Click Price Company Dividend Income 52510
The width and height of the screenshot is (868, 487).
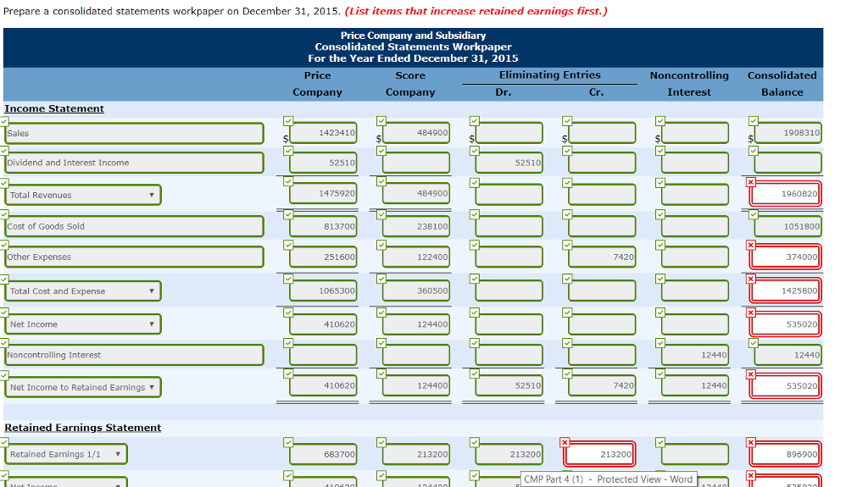323,163
